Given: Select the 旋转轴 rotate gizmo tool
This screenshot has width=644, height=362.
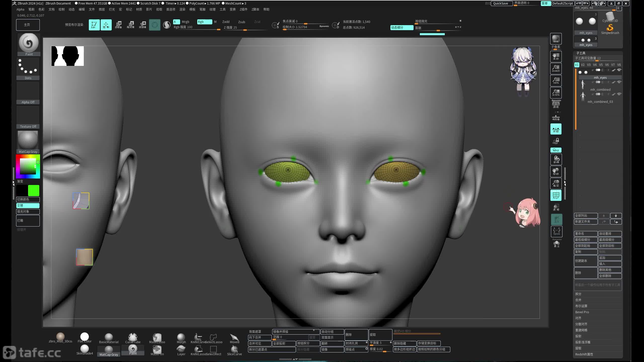Looking at the screenshot, I should coord(143,25).
